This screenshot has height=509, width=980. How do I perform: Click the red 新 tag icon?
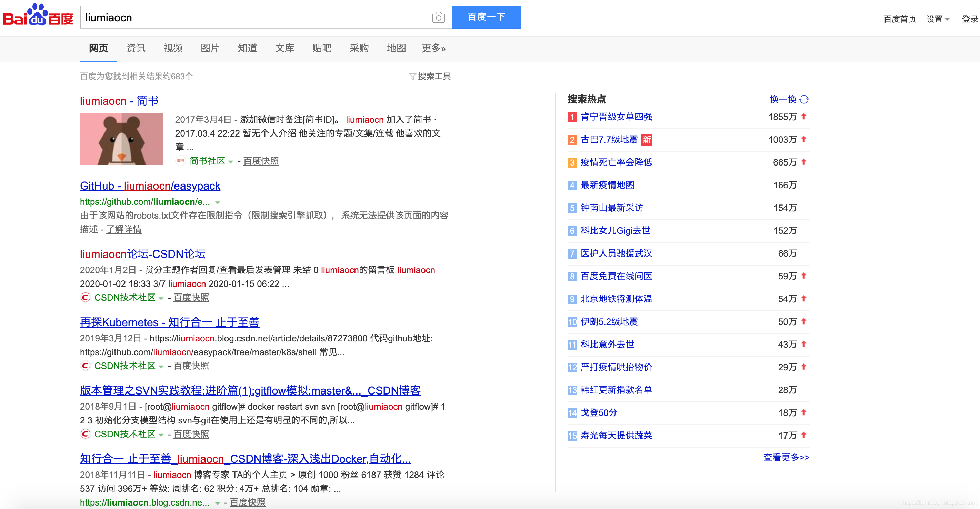point(647,140)
